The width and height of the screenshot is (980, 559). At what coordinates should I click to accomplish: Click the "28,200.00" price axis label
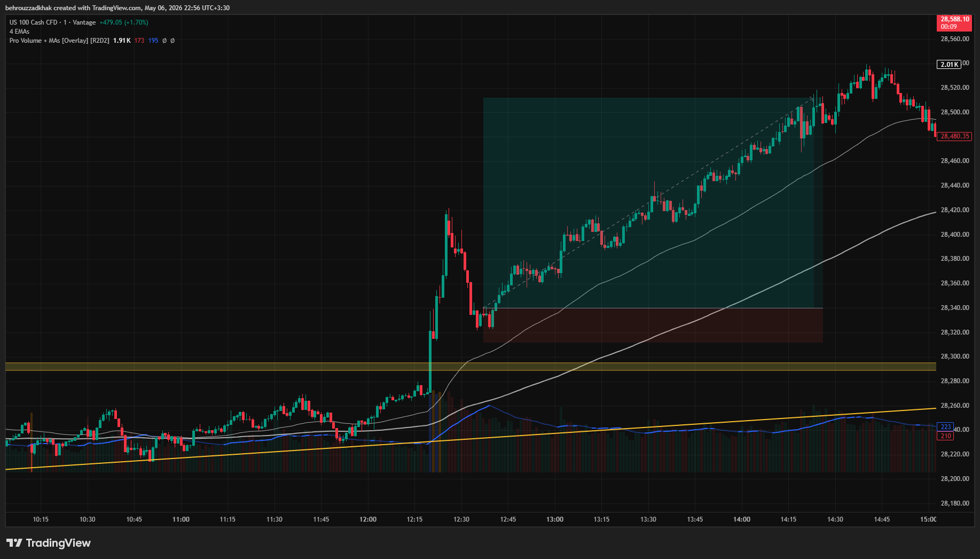(x=955, y=479)
